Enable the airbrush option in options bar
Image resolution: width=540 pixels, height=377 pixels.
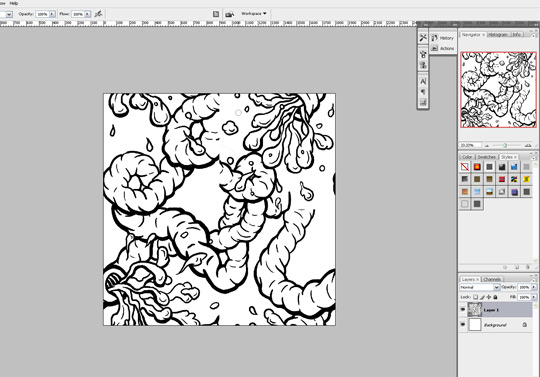[x=98, y=14]
